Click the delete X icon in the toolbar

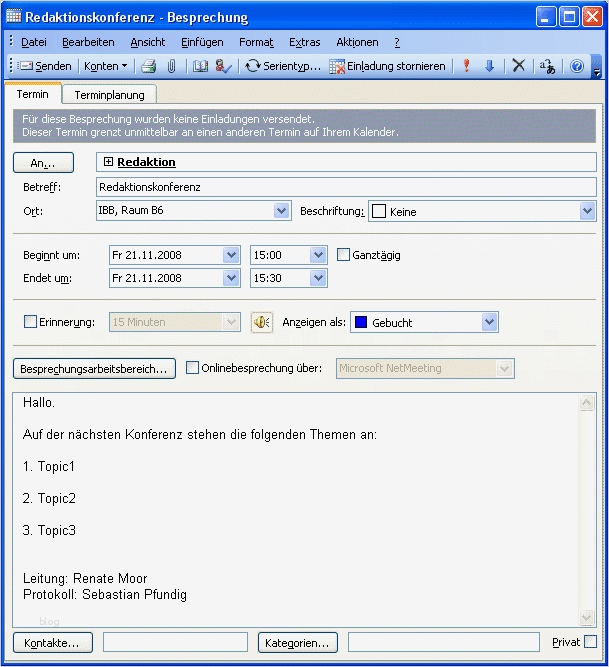pyautogui.click(x=518, y=66)
